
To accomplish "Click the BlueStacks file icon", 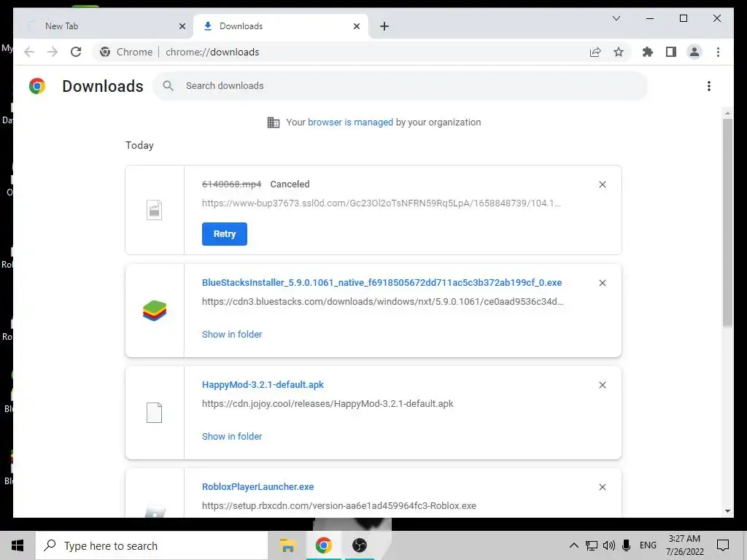I will [155, 311].
